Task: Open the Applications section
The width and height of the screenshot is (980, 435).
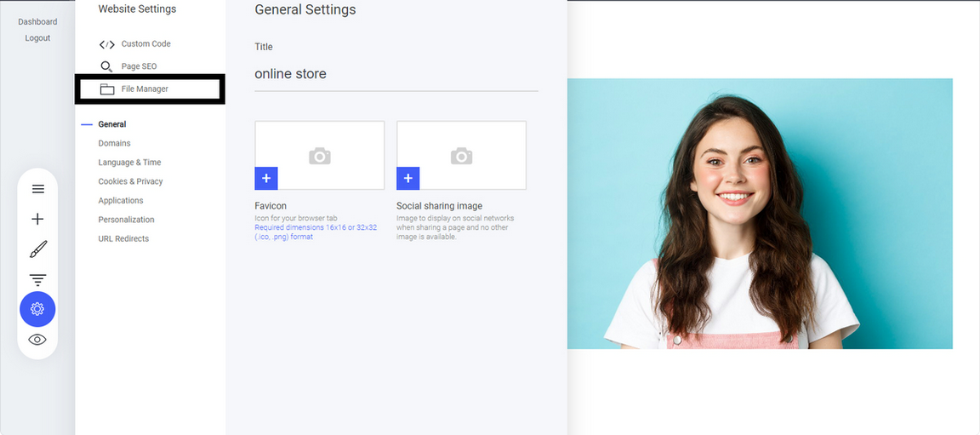Action: (121, 201)
